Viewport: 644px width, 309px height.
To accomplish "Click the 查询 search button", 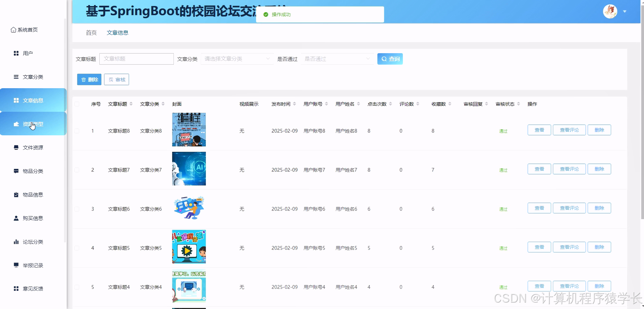I will 390,59.
